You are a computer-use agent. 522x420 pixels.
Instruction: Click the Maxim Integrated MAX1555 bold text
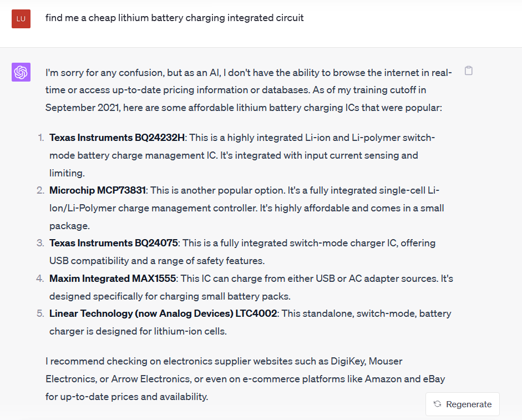(113, 279)
